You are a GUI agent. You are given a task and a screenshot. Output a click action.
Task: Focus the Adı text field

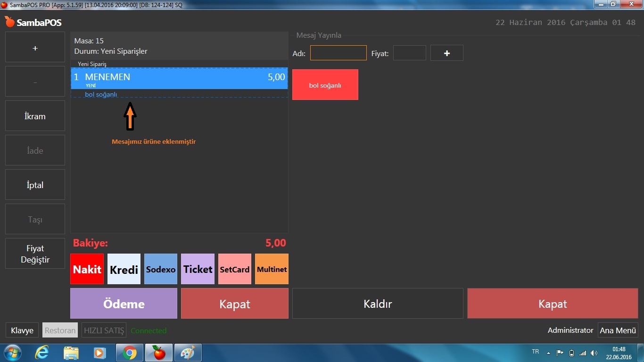pos(338,53)
